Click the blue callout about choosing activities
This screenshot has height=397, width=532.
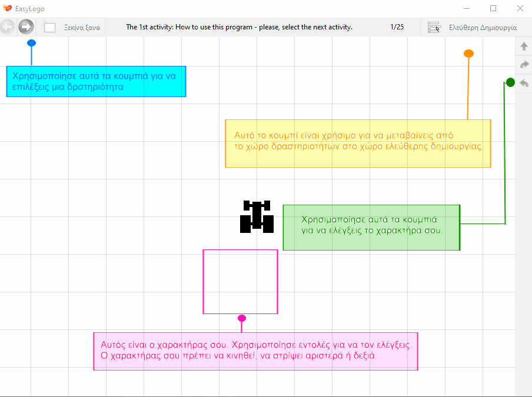[x=96, y=81]
